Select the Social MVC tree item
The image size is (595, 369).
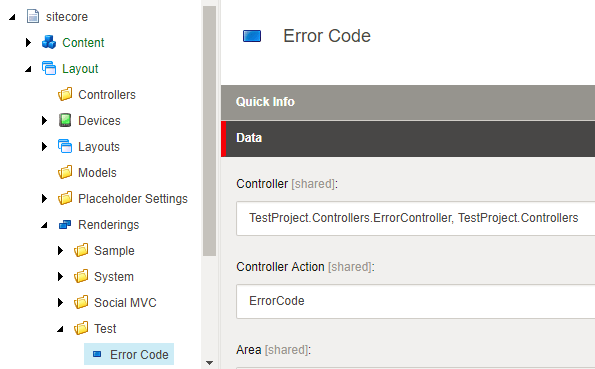pos(125,303)
